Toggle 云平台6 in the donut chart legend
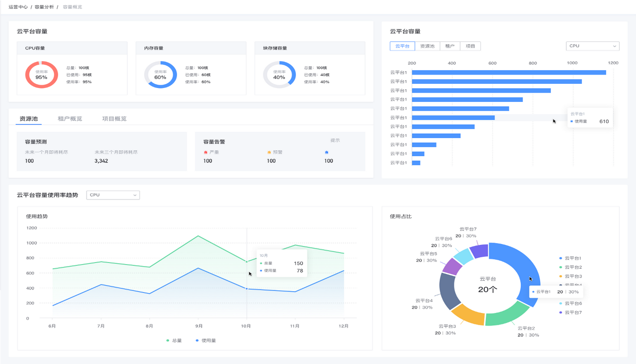 [x=570, y=304]
